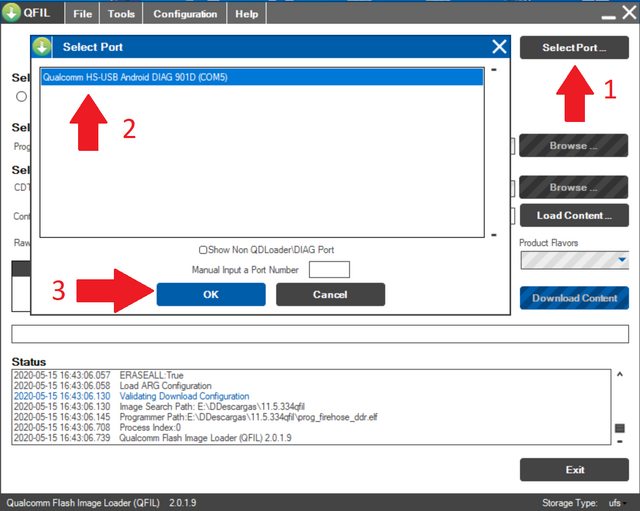Click 'Qualcomm Flash Image Loader (QFIL) 2.0.1.9' log line
The height and width of the screenshot is (511, 640).
pos(205,438)
